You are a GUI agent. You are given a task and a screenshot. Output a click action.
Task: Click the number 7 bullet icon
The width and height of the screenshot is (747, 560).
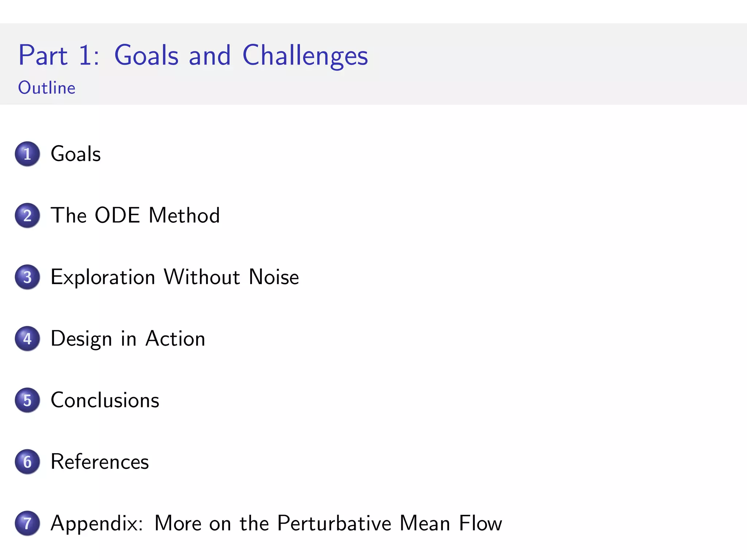tap(27, 524)
